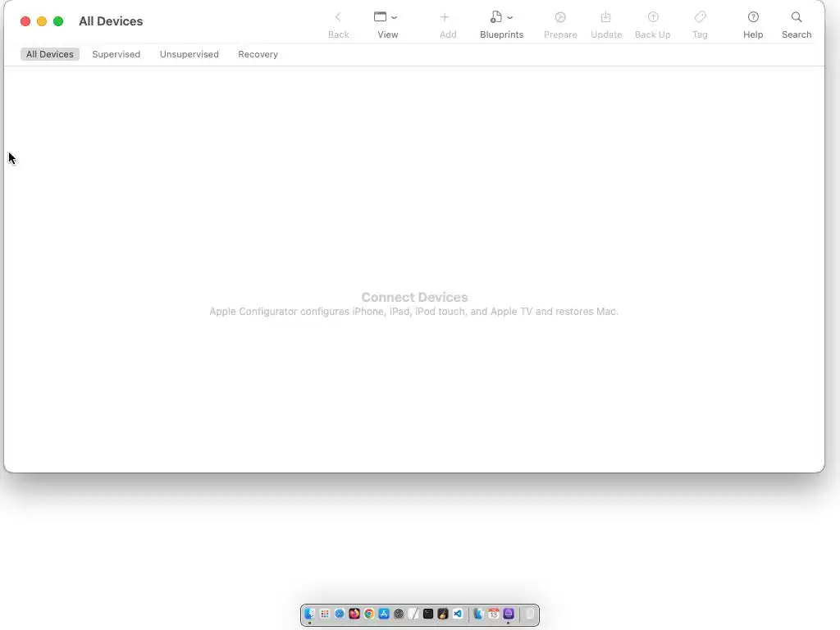Open App Store from the Dock
Viewport: 840px width, 630px height.
(x=384, y=614)
